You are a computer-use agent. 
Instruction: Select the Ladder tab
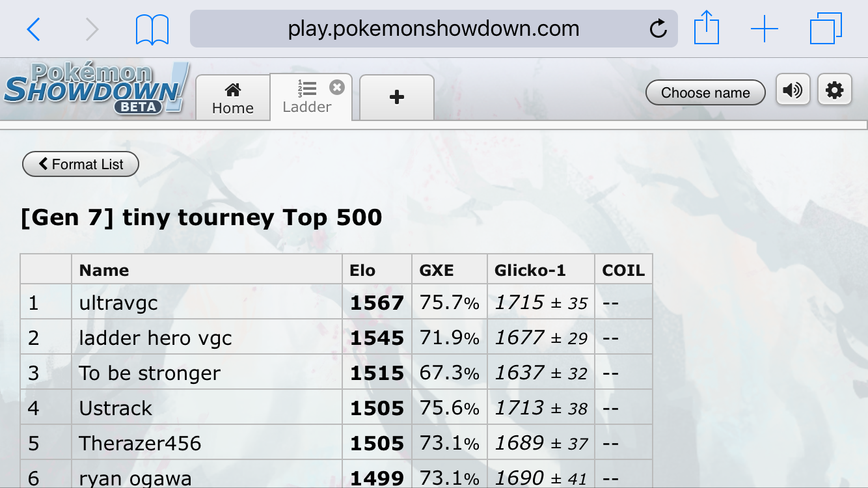pos(306,98)
